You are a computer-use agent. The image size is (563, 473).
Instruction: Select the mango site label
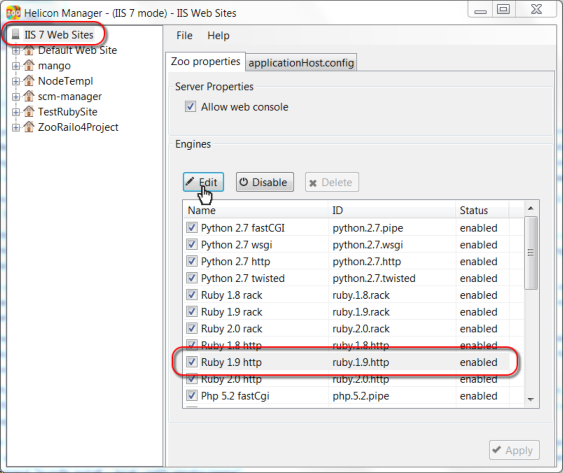tap(54, 66)
